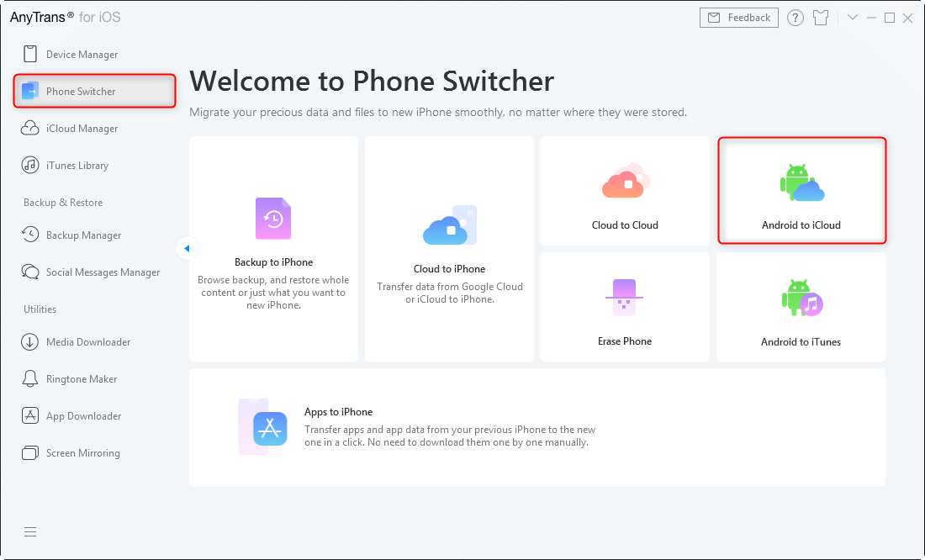
Task: Click the Backup Manager clock icon
Action: 30,235
